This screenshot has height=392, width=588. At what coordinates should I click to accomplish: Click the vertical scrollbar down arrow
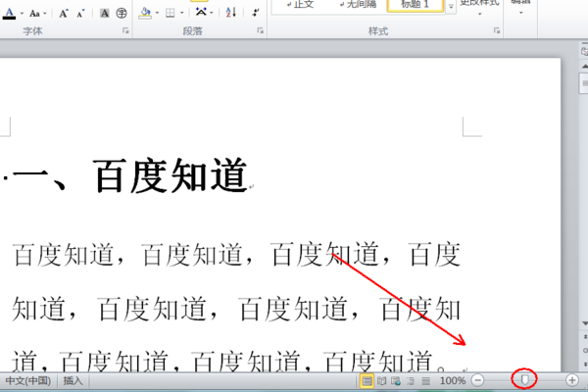click(585, 323)
